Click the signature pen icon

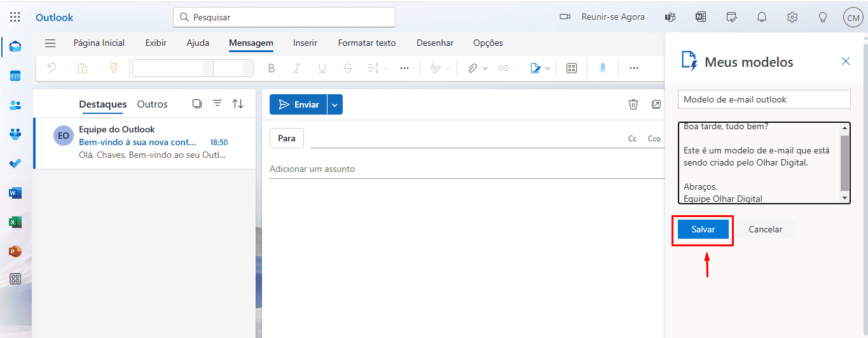click(535, 68)
